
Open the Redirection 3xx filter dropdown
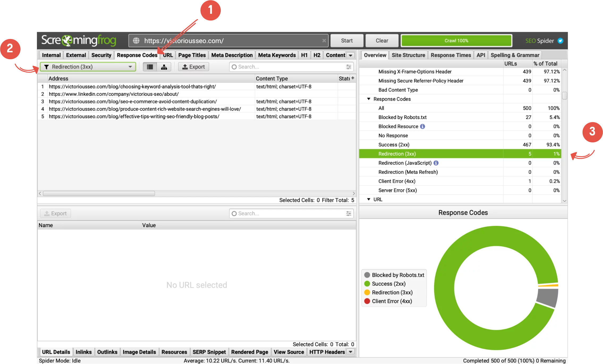coord(130,66)
